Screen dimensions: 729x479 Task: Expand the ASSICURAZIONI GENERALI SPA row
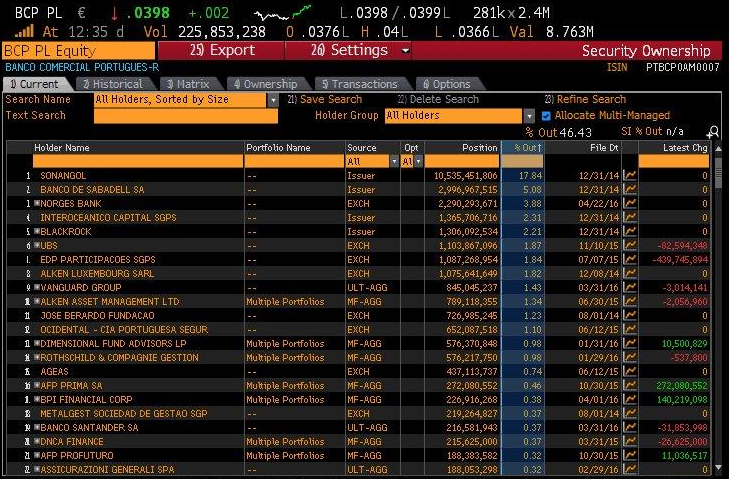click(x=37, y=469)
